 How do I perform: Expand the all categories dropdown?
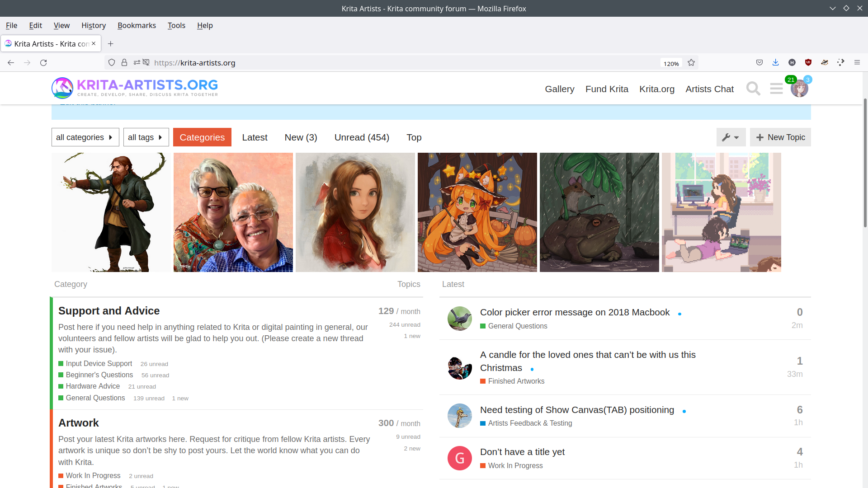coord(84,137)
